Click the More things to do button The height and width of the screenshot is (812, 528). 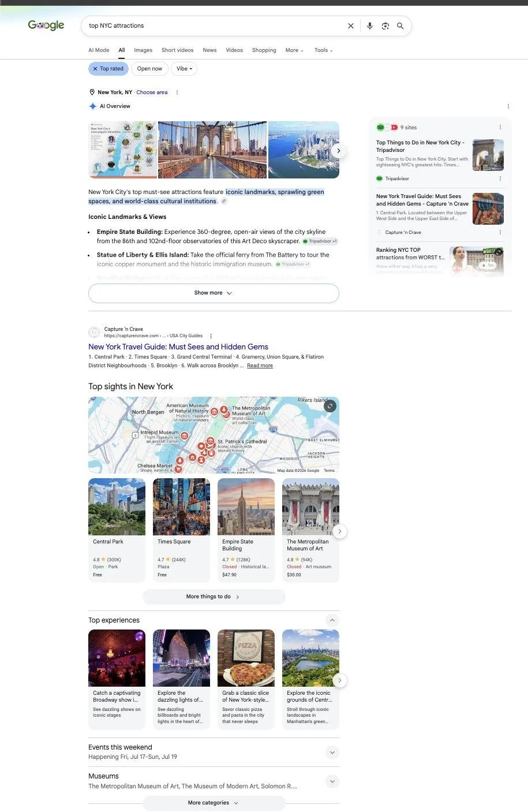point(214,597)
